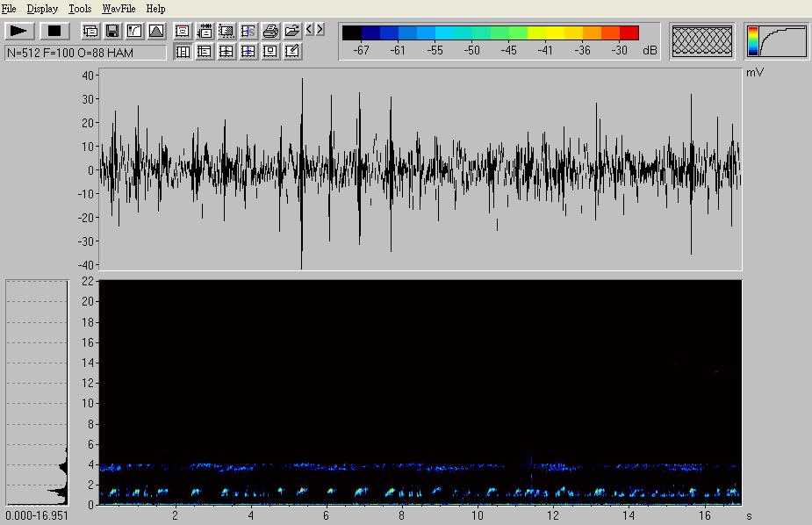Click the floppy disk save icon
812x525 pixels.
click(112, 31)
